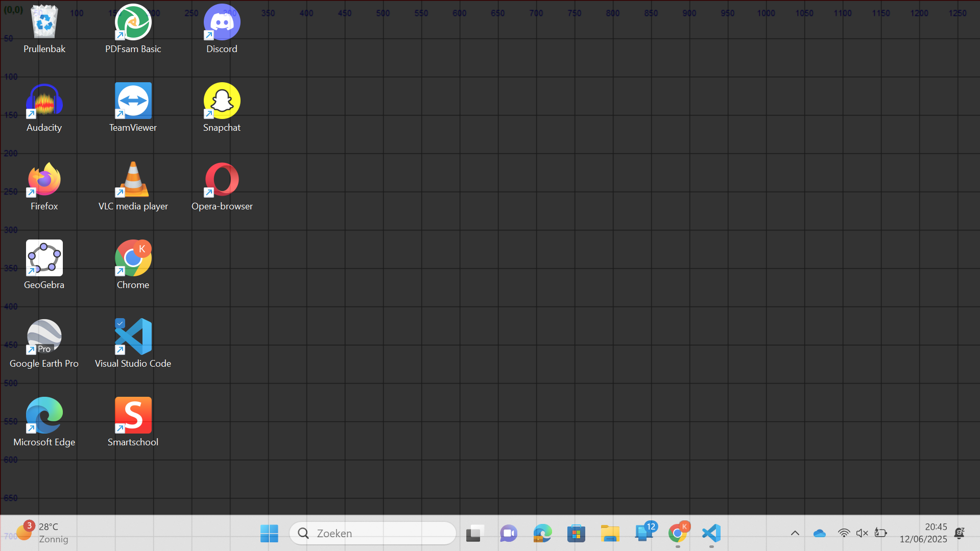980x551 pixels.
Task: Select the TeamViewer desktop shortcut
Action: tap(133, 107)
